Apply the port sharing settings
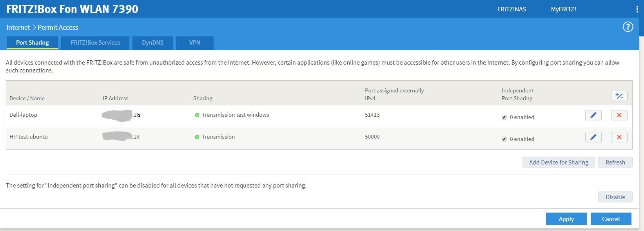 point(566,219)
